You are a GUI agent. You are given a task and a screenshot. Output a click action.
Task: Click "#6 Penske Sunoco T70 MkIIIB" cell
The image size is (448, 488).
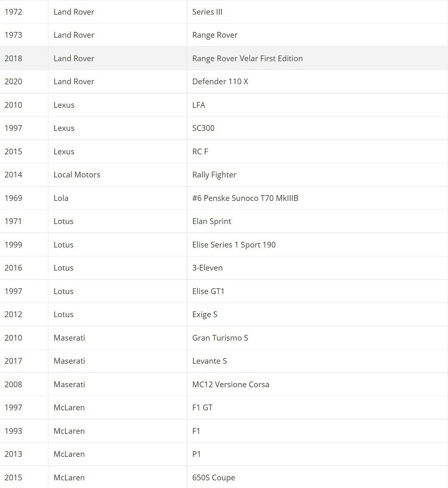pos(245,198)
